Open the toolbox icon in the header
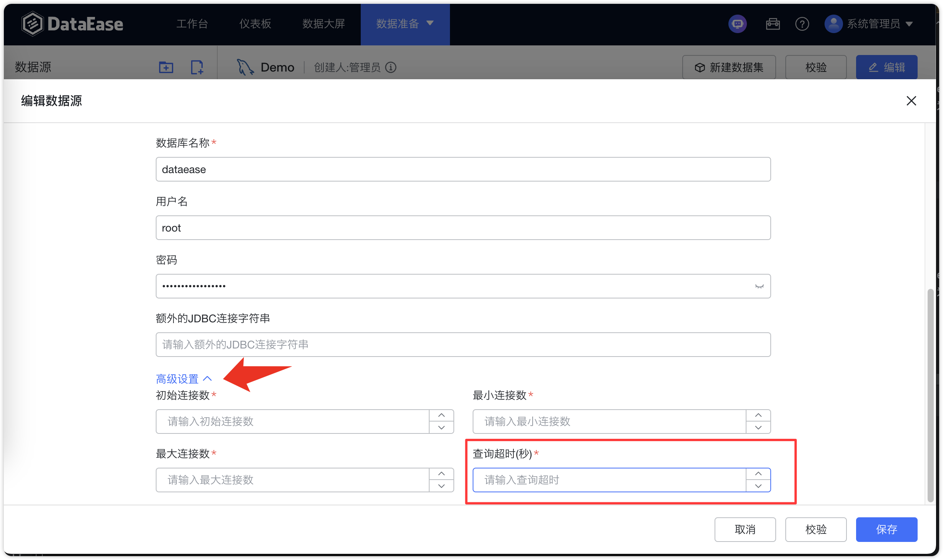This screenshot has height=560, width=943. tap(773, 24)
